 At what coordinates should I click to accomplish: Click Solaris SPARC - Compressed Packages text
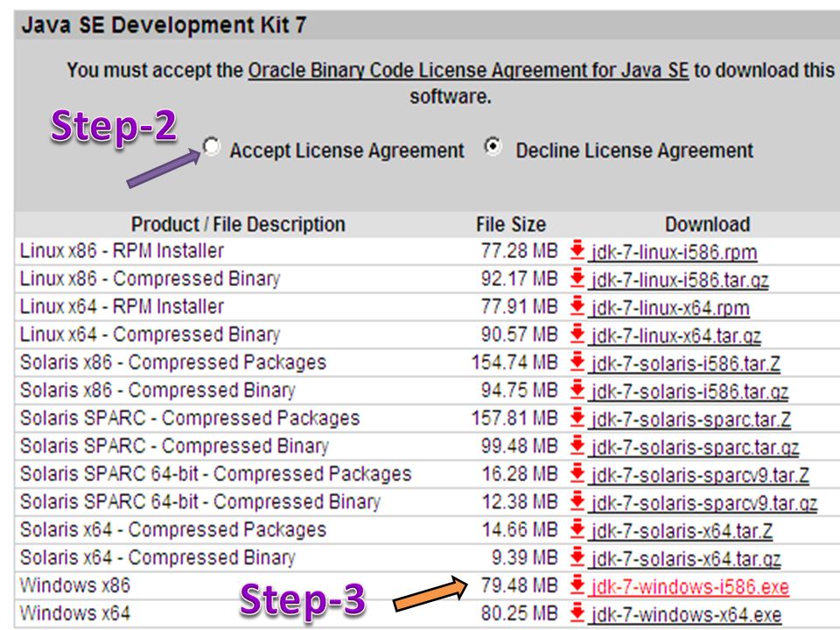(190, 418)
